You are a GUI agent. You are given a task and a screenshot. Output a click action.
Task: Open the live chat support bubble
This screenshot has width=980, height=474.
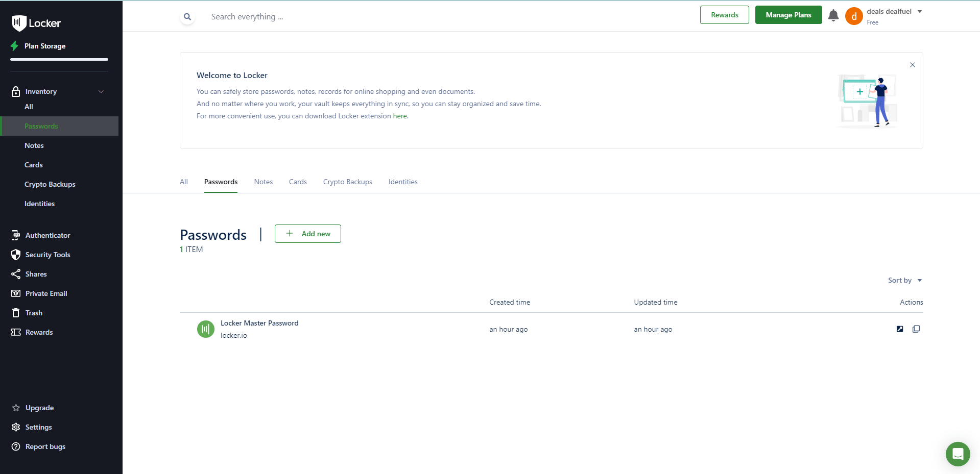coord(957,454)
